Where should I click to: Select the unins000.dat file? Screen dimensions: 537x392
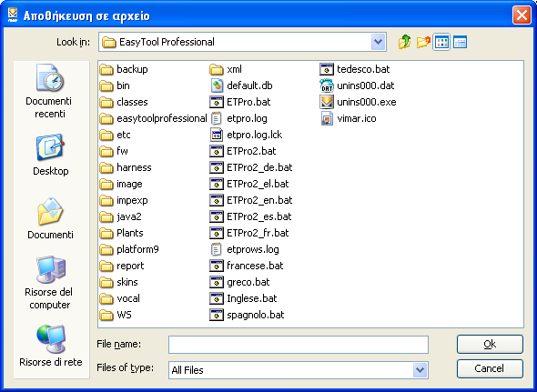click(x=357, y=85)
